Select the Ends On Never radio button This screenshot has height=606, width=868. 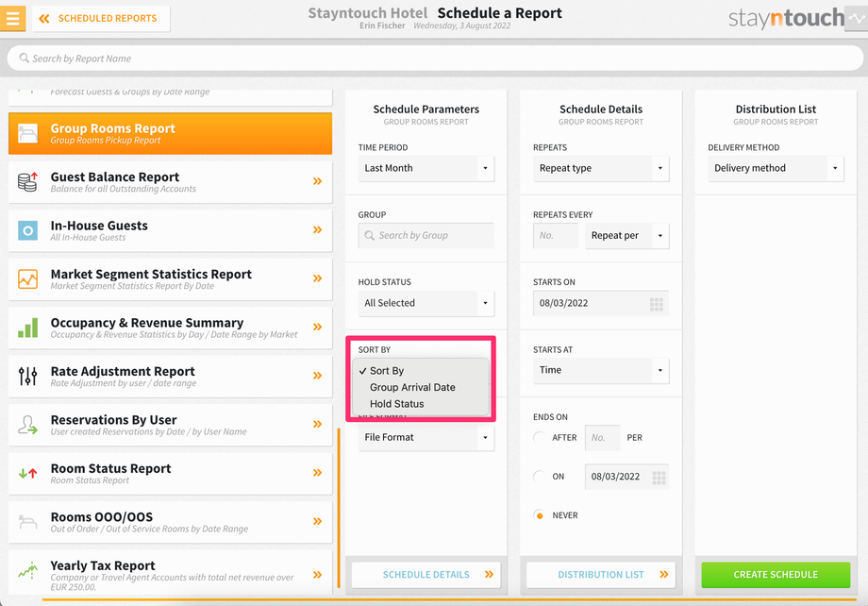(539, 515)
